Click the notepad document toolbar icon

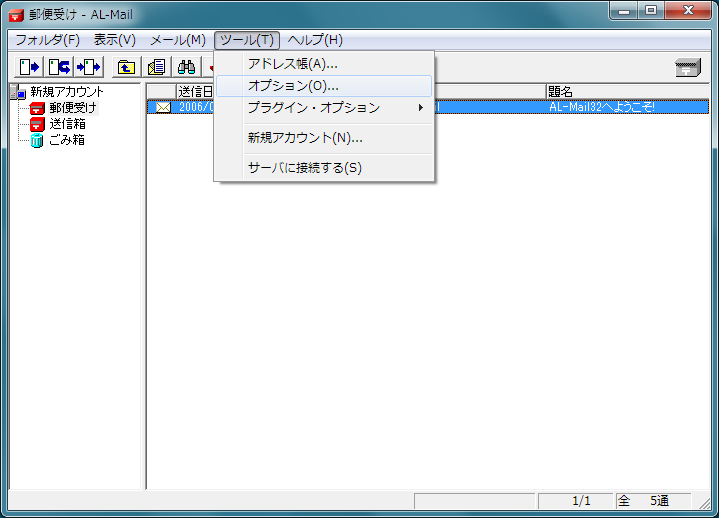(156, 67)
